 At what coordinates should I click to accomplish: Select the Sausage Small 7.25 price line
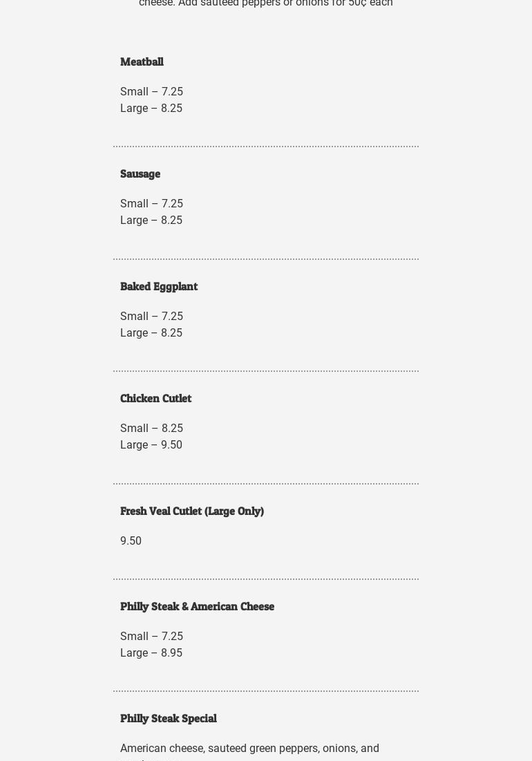click(151, 204)
